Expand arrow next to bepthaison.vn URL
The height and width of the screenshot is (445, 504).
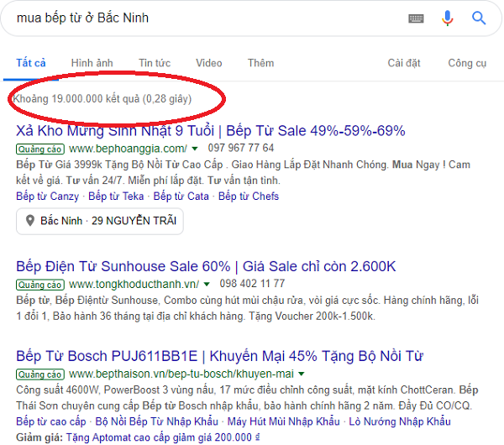click(x=302, y=374)
